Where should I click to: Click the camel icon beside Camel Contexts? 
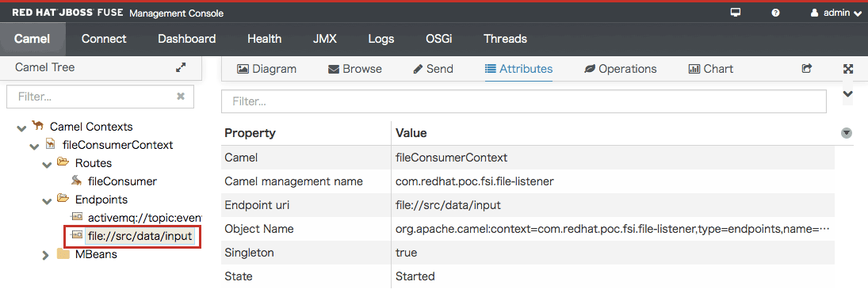[x=37, y=126]
